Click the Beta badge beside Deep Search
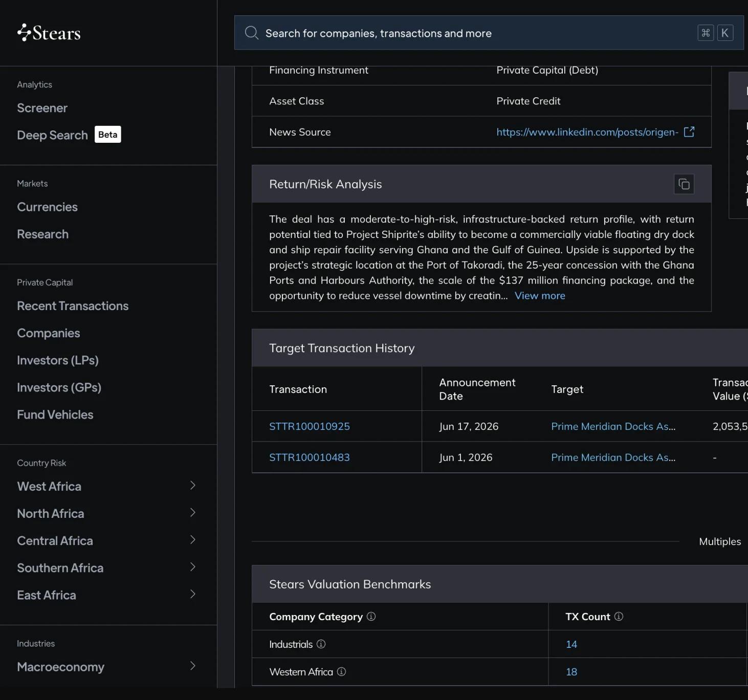 [x=108, y=135]
